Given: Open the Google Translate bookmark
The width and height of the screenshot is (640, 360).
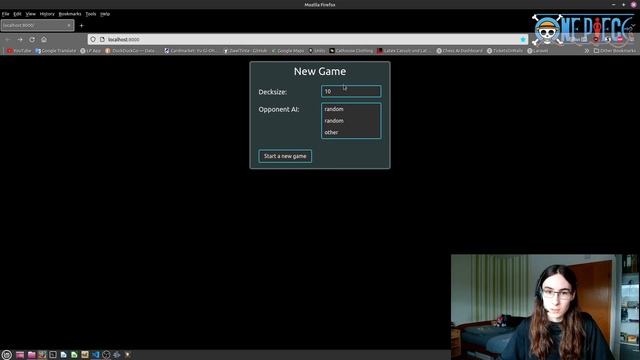Looking at the screenshot, I should [56, 51].
